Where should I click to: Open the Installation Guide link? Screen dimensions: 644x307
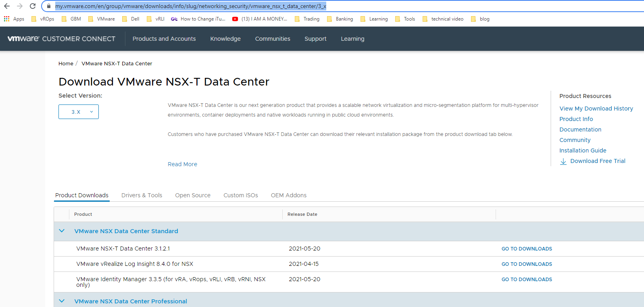[x=583, y=150]
